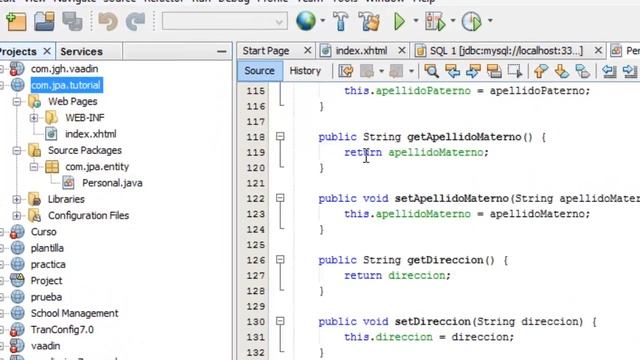640x360 pixels.
Task: Switch editor to Source view
Action: [x=259, y=71]
